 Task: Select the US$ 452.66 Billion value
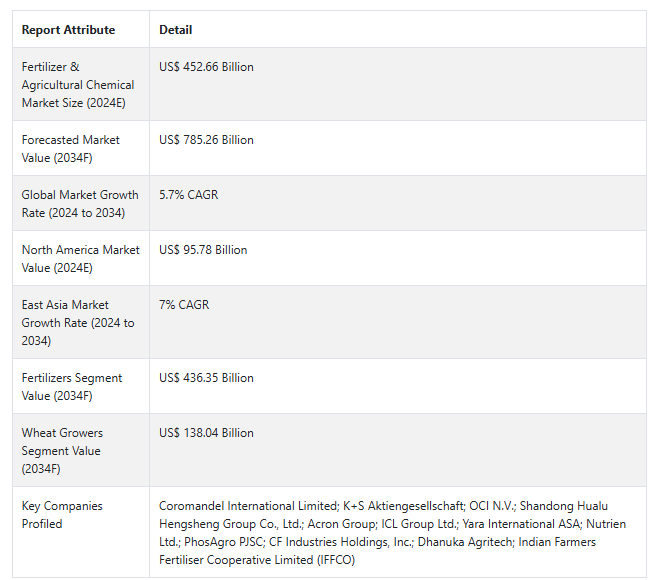click(206, 67)
